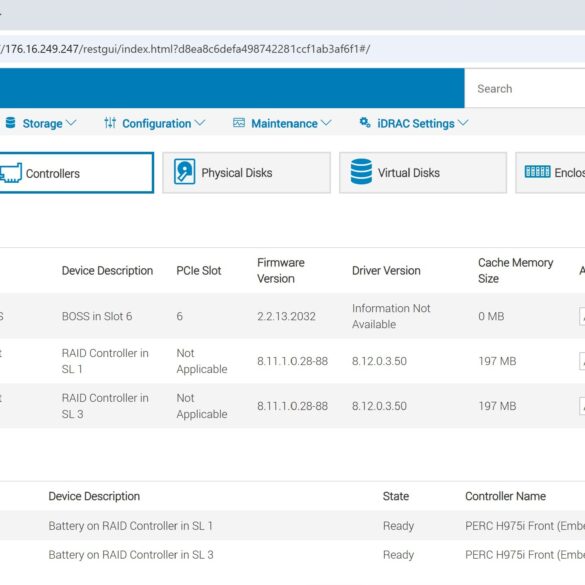Expand the Configuration menu chevron
The width and height of the screenshot is (585, 585).
pyautogui.click(x=200, y=123)
